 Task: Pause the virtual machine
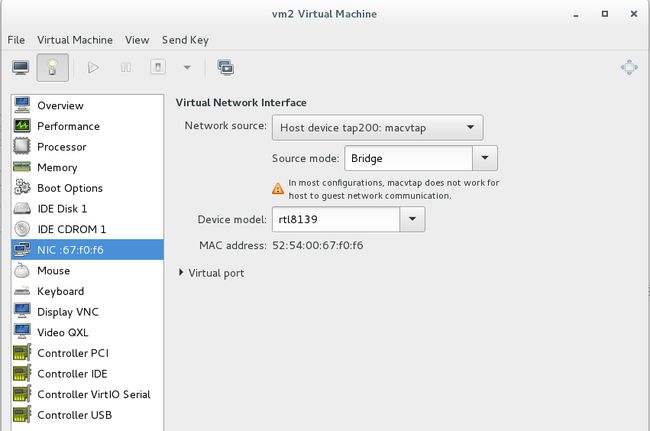[126, 67]
